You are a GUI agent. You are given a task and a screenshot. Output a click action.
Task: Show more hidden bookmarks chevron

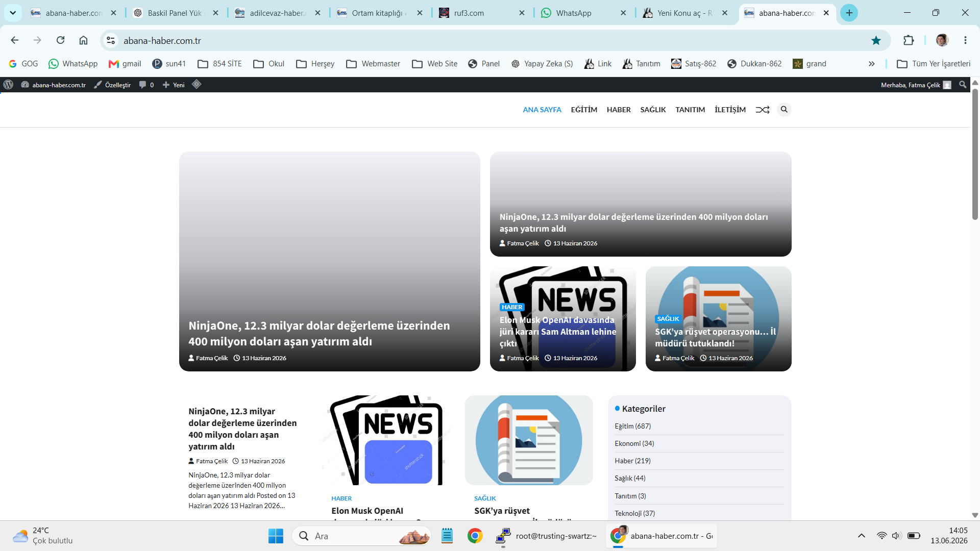871,64
